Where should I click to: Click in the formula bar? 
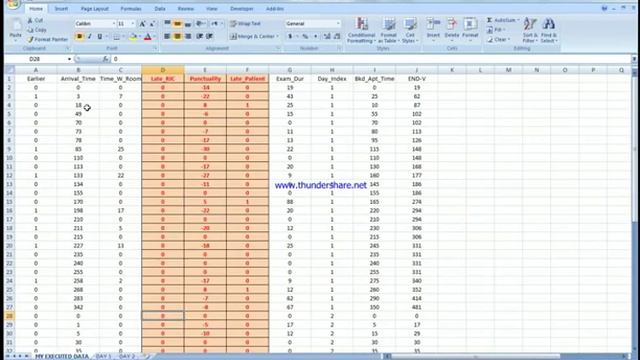[x=371, y=59]
